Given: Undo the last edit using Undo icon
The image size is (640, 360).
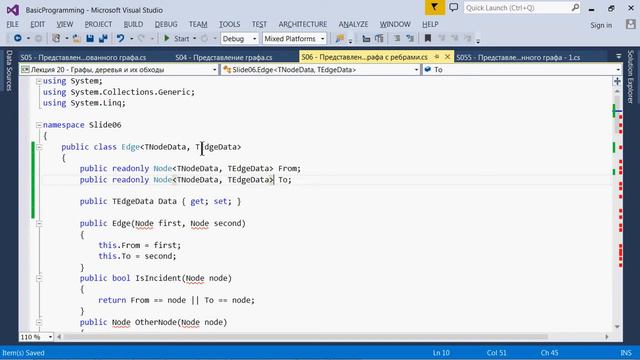Looking at the screenshot, I should (120, 38).
